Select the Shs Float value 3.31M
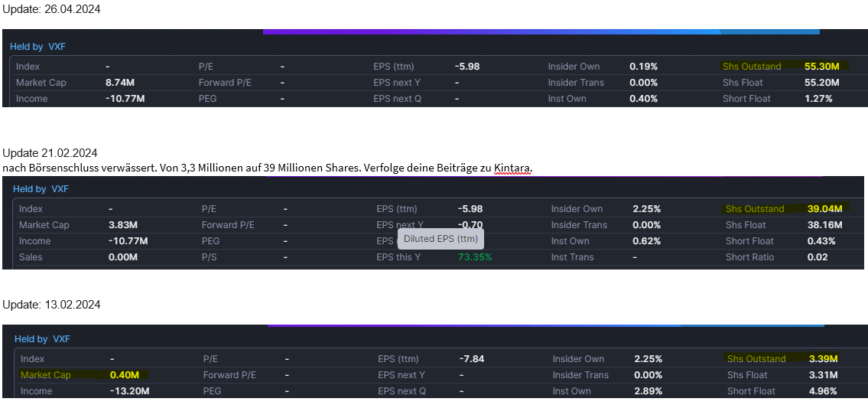 (823, 375)
